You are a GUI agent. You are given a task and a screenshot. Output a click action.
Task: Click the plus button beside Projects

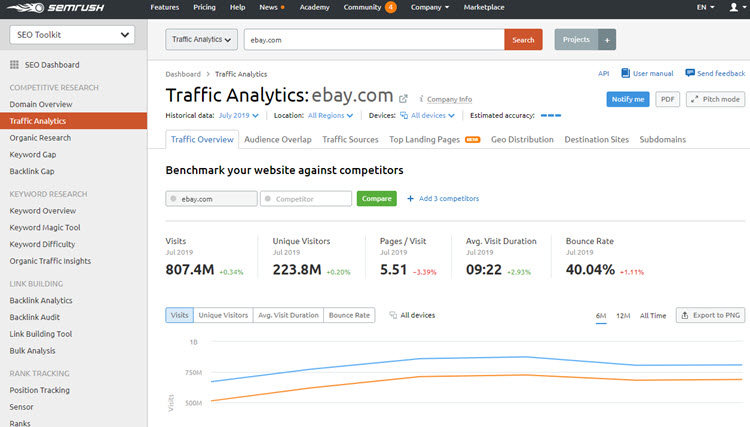tap(608, 40)
